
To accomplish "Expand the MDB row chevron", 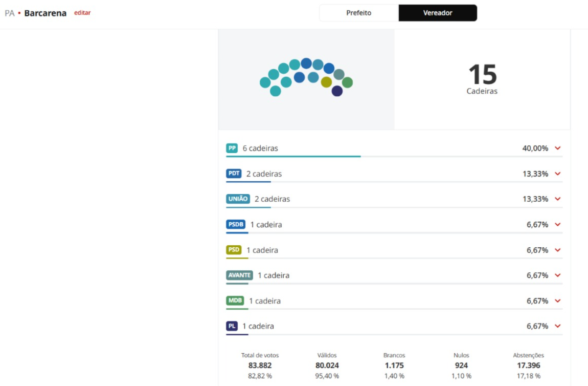I will pyautogui.click(x=558, y=301).
